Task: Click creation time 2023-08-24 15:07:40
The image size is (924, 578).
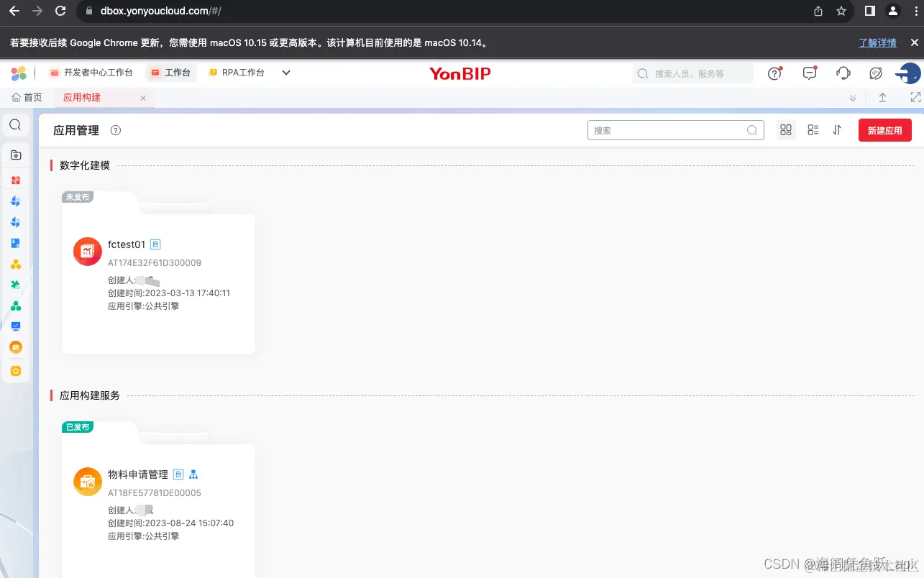Action: click(189, 523)
